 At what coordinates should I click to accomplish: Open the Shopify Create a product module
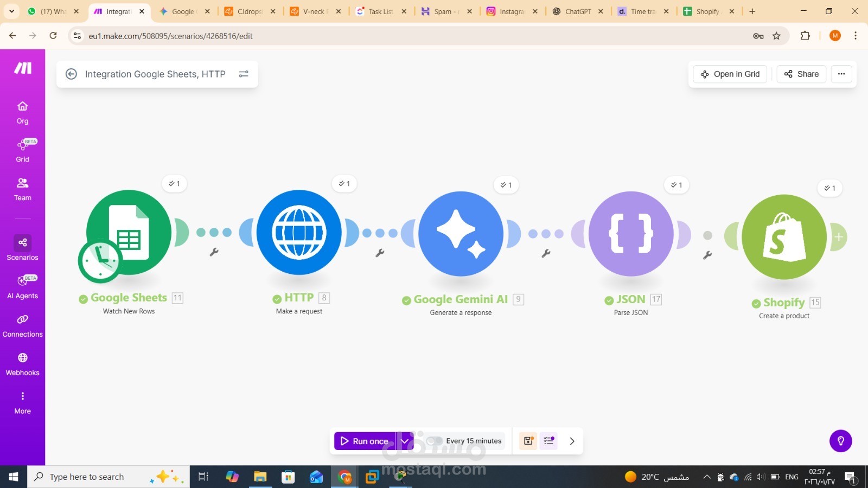[x=784, y=237]
